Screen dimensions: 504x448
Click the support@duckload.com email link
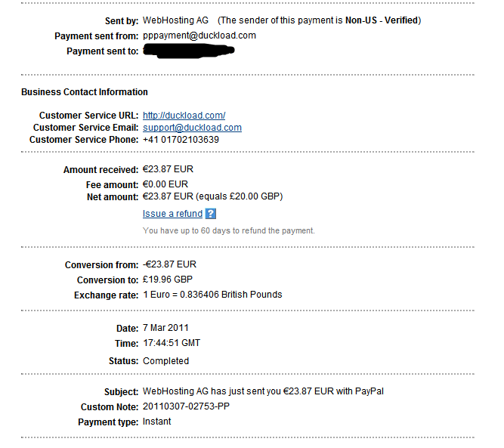(192, 128)
